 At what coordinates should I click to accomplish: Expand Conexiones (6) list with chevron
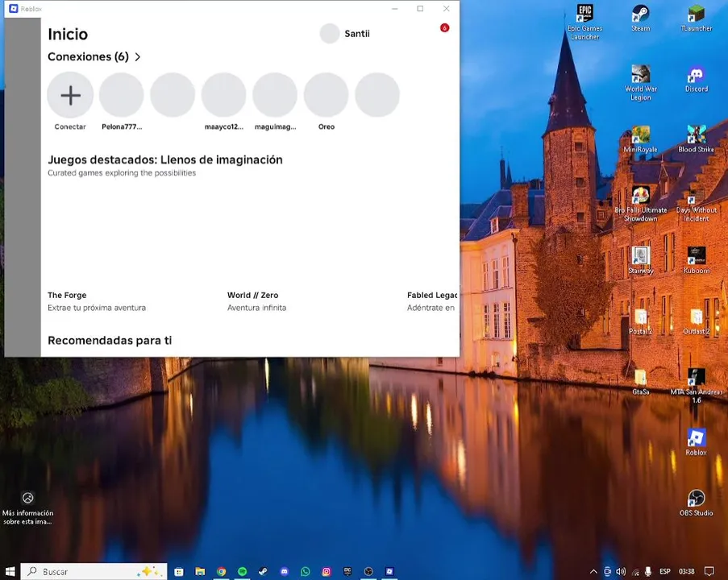(137, 56)
